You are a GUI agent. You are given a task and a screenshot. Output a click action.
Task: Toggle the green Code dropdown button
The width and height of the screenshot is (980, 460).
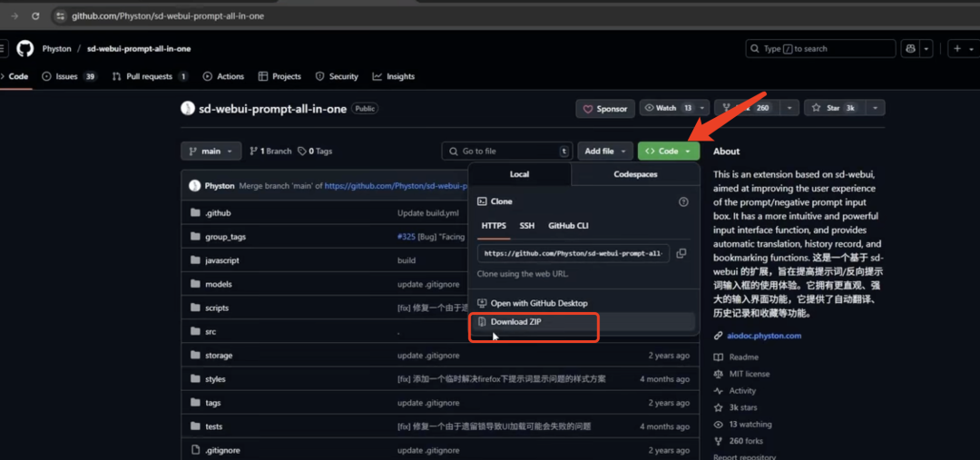(668, 152)
